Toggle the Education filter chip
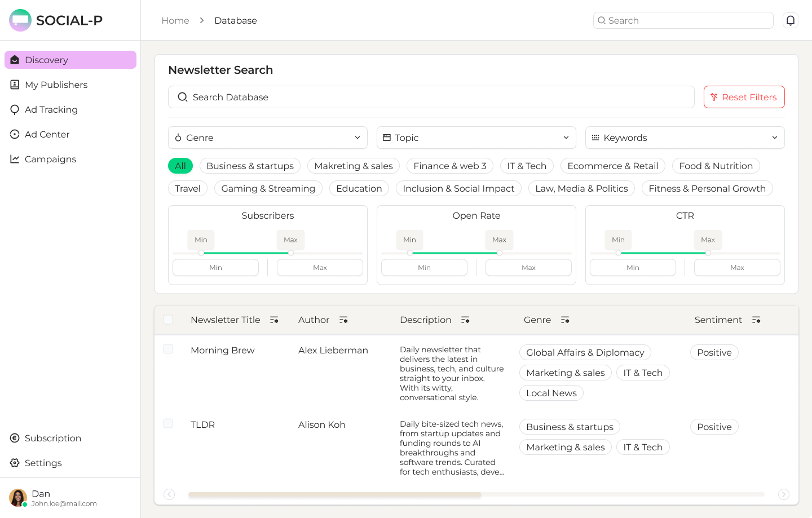Screen dimensions: 812x518 [359, 188]
